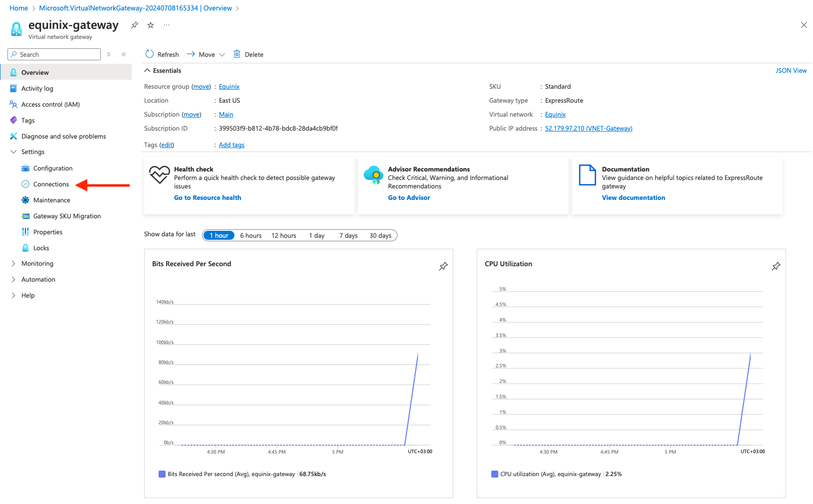
Task: Select 7 days time range
Action: click(x=349, y=235)
